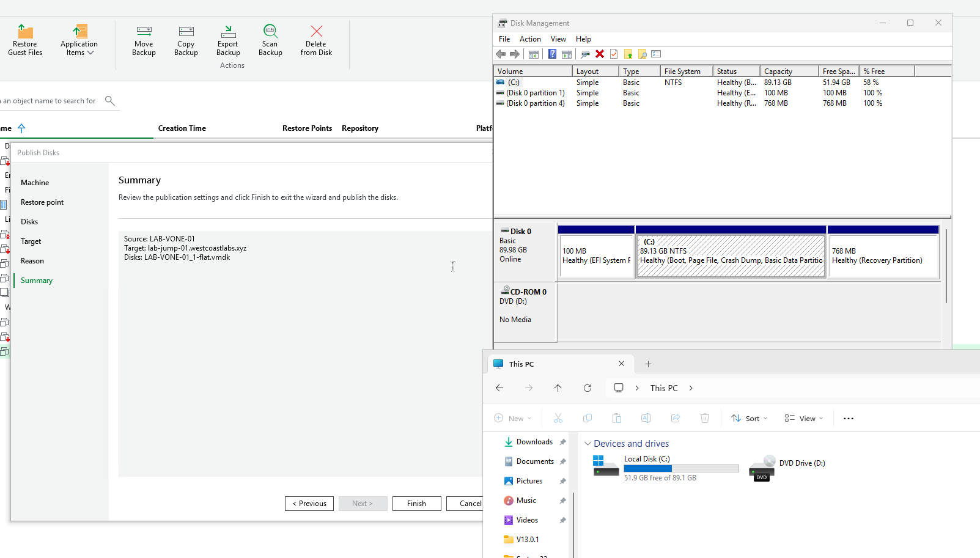980x558 pixels.
Task: Open the Sort dropdown in File Explorer
Action: click(750, 419)
